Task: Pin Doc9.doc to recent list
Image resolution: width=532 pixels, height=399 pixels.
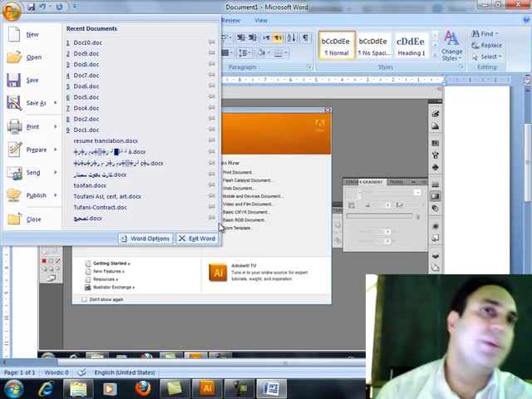Action: click(212, 53)
